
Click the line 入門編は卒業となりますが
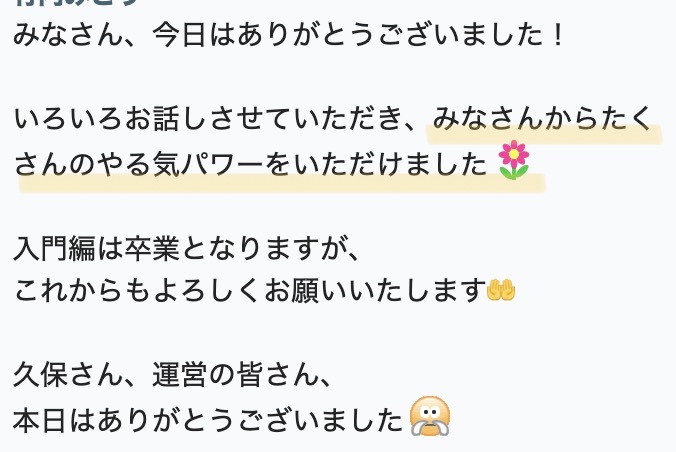click(x=186, y=249)
